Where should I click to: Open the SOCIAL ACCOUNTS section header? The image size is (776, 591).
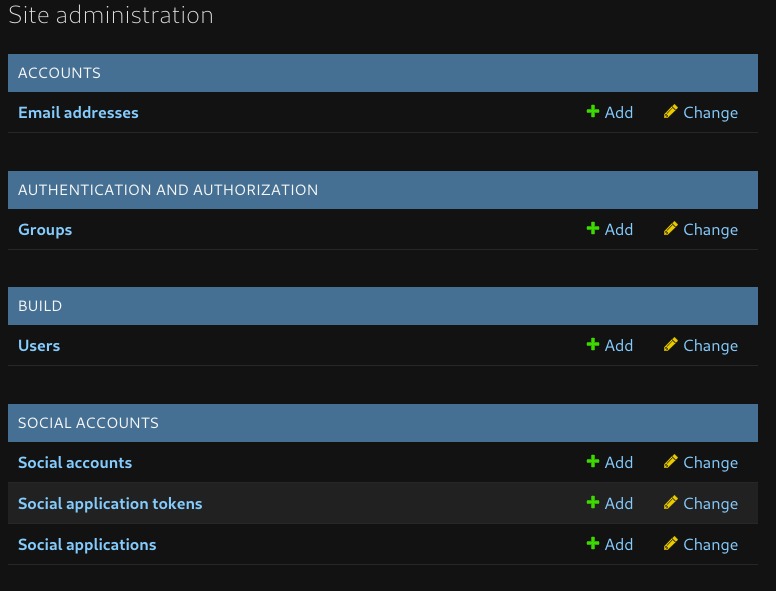click(x=89, y=423)
